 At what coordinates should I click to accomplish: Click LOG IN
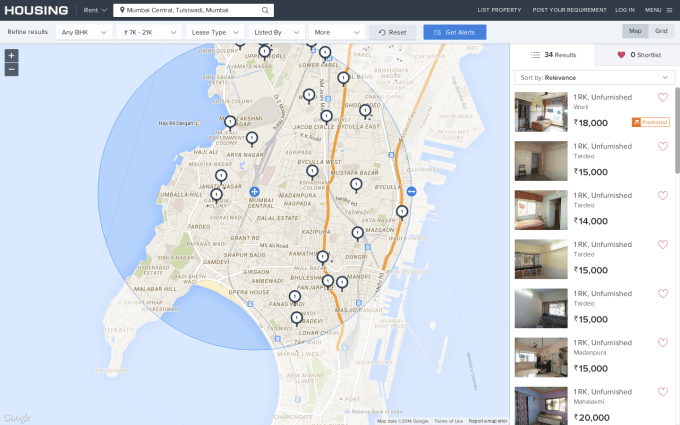[624, 10]
